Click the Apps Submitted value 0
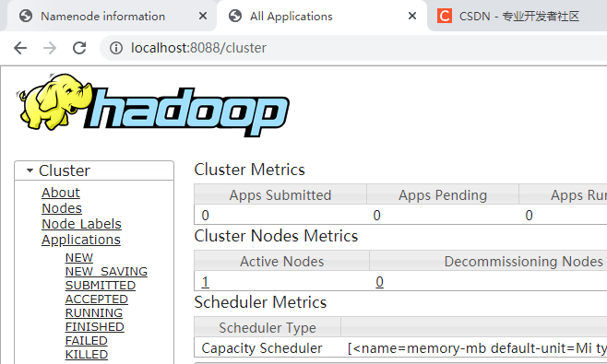 click(205, 215)
